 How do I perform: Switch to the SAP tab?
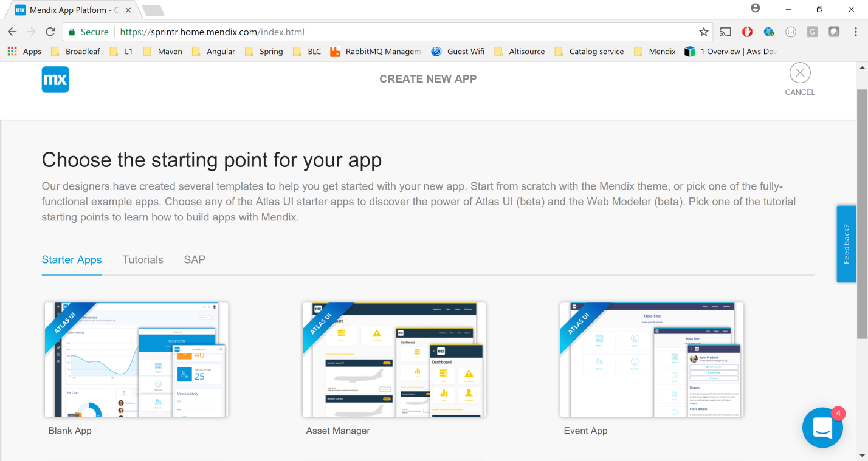[195, 259]
